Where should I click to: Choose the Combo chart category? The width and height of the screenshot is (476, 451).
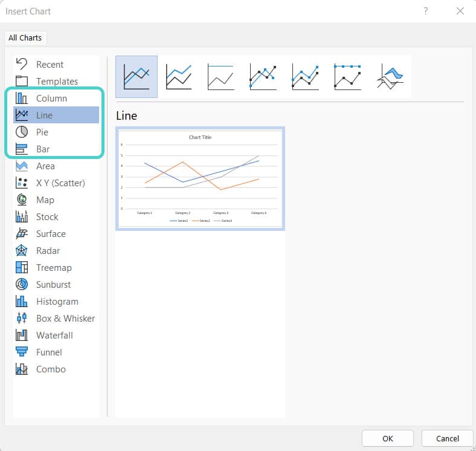(56, 369)
